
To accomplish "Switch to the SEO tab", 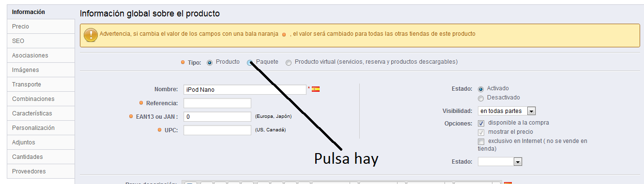I will click(x=41, y=41).
